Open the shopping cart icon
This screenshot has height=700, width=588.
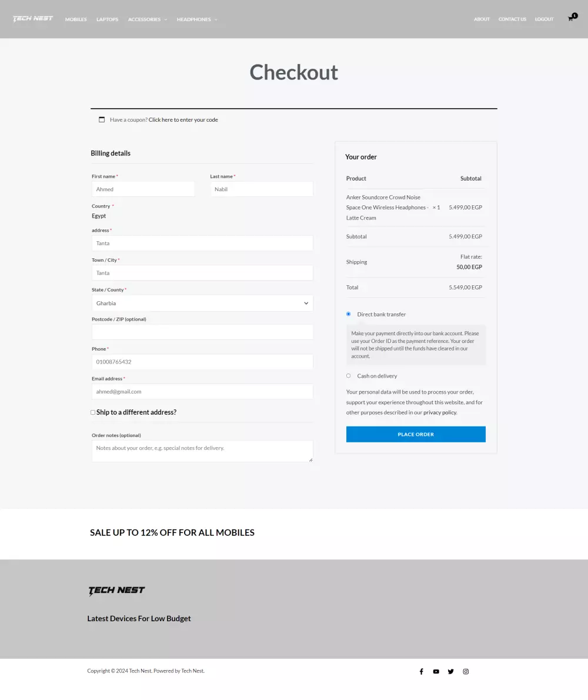click(570, 19)
